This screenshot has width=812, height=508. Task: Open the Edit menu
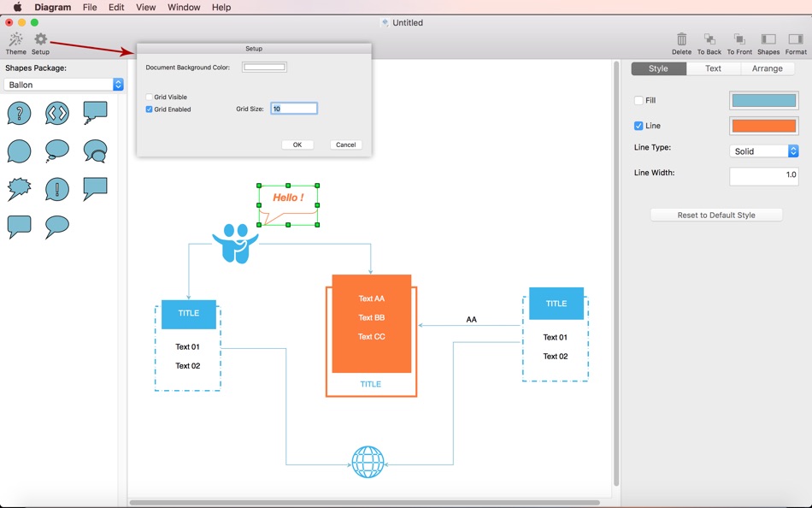tap(116, 7)
